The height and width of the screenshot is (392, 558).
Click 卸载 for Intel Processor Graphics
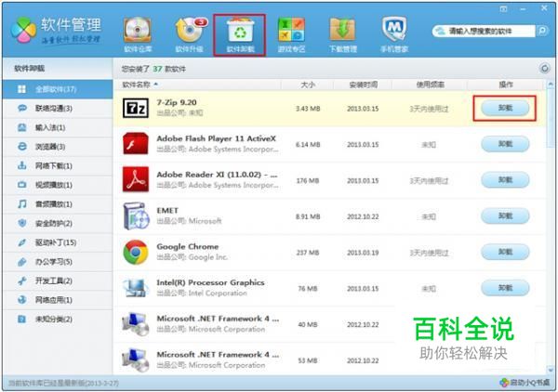click(x=505, y=288)
